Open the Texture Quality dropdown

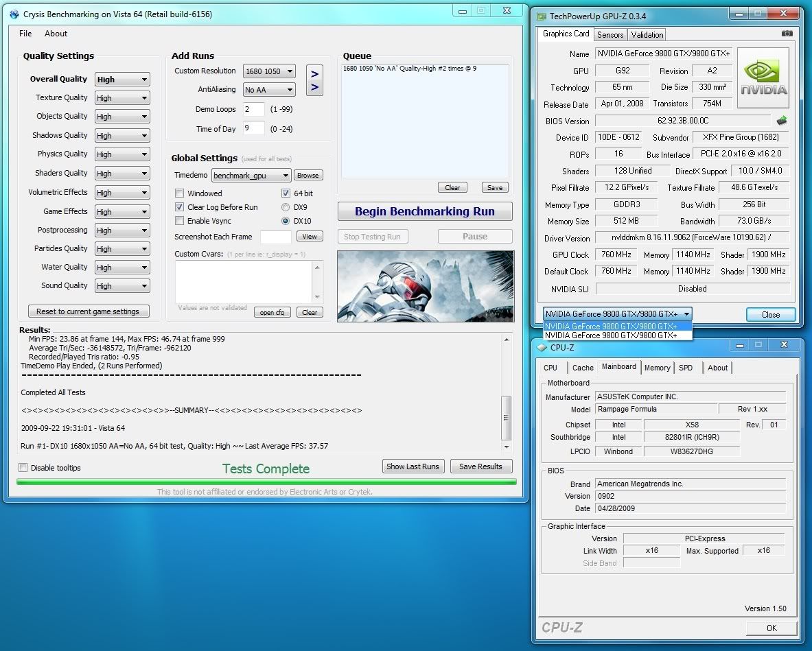click(x=123, y=98)
